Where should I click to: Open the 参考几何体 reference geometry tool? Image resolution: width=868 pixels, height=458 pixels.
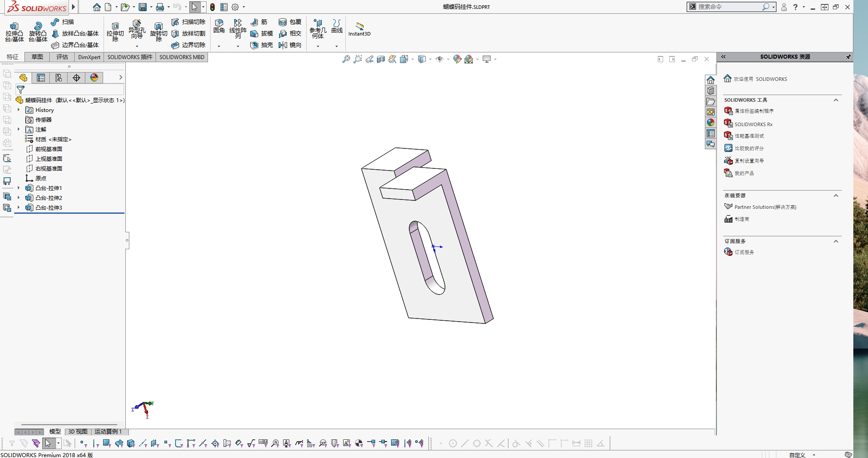pyautogui.click(x=318, y=29)
